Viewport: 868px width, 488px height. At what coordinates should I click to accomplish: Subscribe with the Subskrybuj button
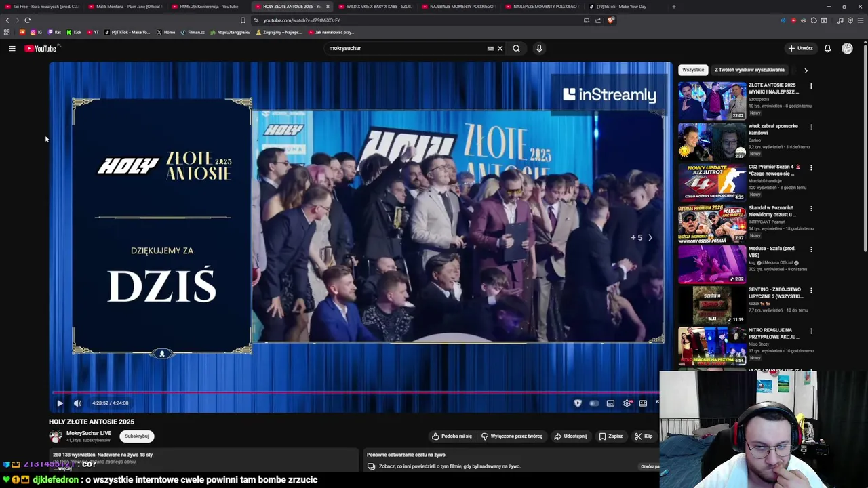(136, 436)
